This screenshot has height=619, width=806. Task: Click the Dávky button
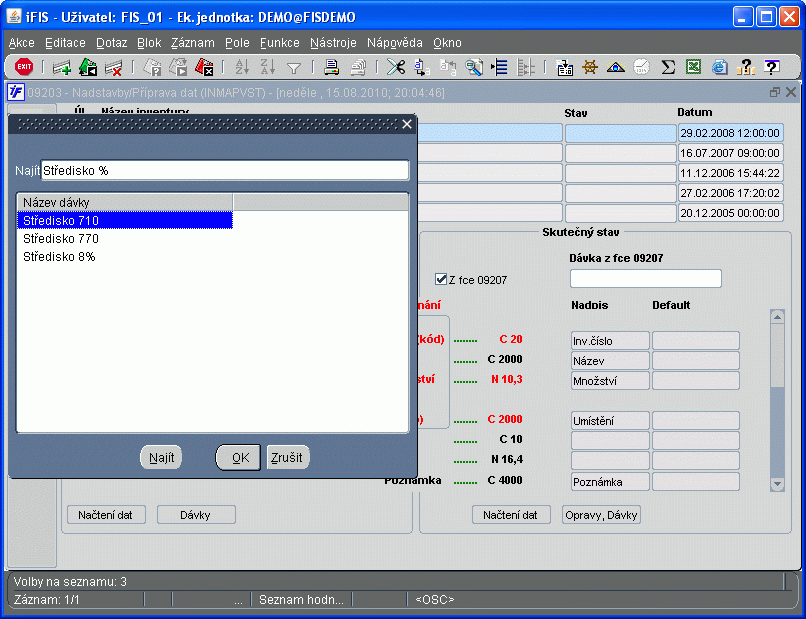point(196,515)
